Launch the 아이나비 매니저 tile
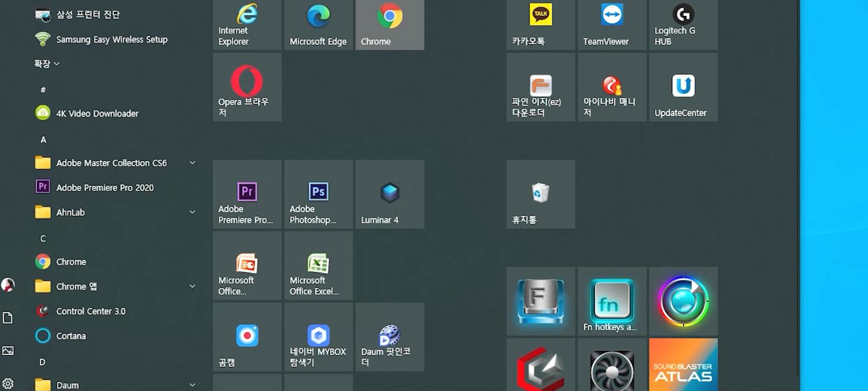The width and height of the screenshot is (868, 391). 612,87
